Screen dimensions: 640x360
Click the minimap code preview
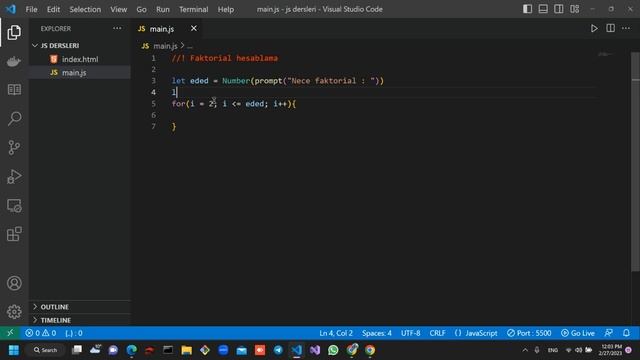[605, 54]
